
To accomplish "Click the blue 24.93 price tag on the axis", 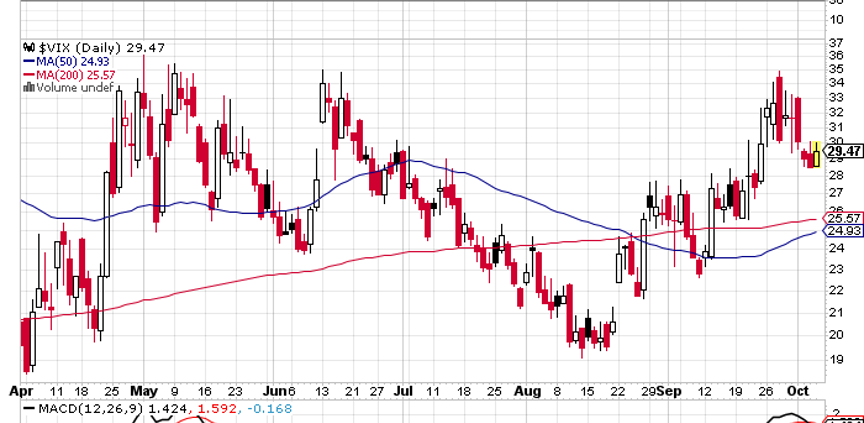I will (x=845, y=231).
